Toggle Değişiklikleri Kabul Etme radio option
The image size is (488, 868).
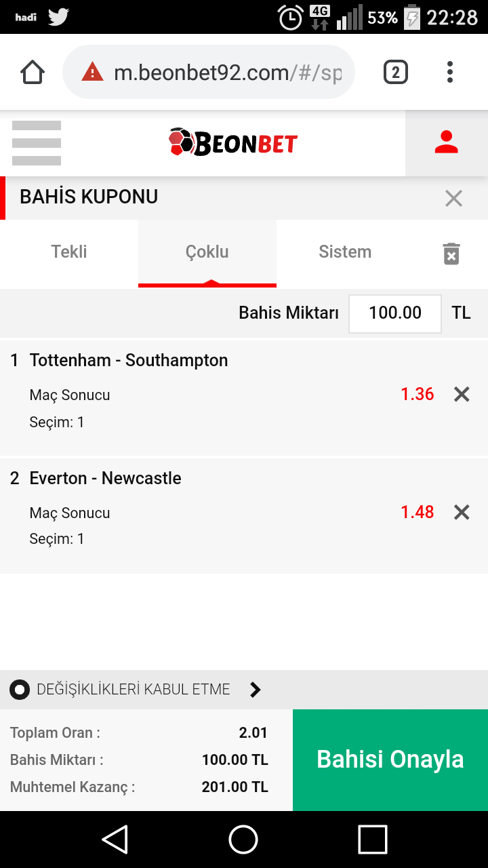[20, 690]
